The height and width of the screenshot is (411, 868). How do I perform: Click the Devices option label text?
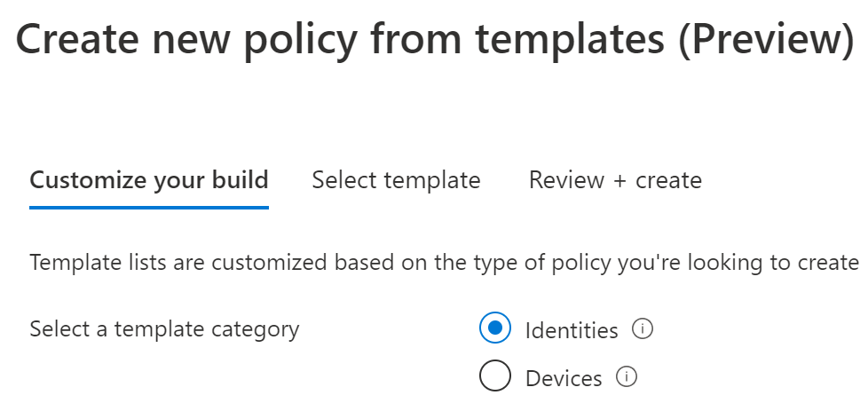564,378
